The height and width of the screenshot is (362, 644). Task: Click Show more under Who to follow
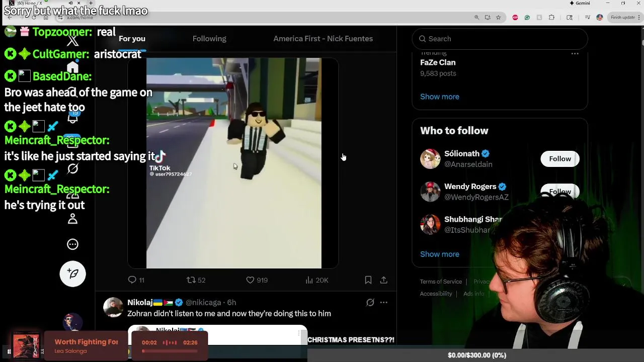[x=440, y=254]
